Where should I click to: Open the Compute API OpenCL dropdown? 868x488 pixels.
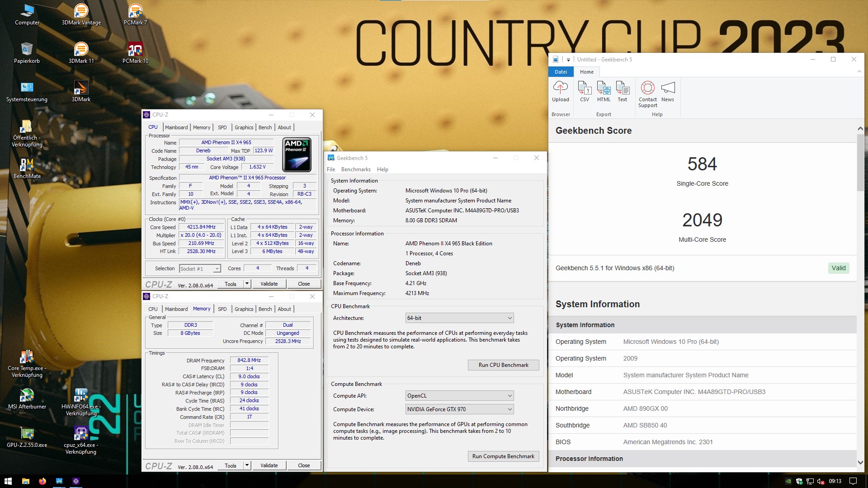tap(460, 396)
